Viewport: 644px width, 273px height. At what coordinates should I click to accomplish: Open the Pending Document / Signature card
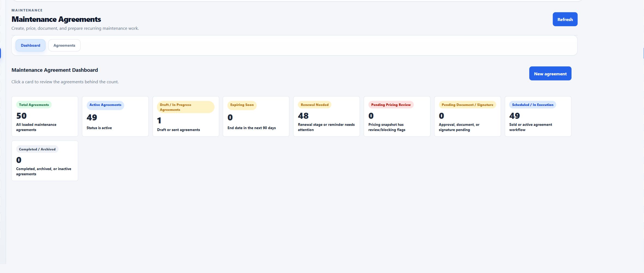pyautogui.click(x=467, y=116)
